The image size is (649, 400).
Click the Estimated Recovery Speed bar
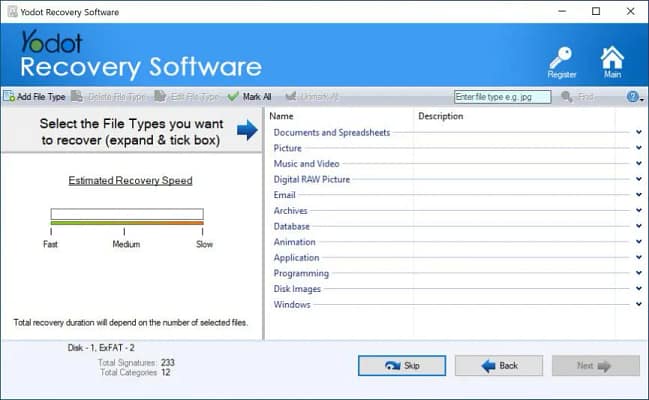(127, 216)
